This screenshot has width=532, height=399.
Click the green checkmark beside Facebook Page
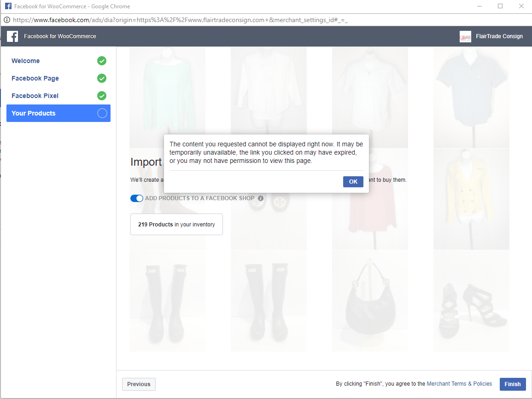[102, 78]
